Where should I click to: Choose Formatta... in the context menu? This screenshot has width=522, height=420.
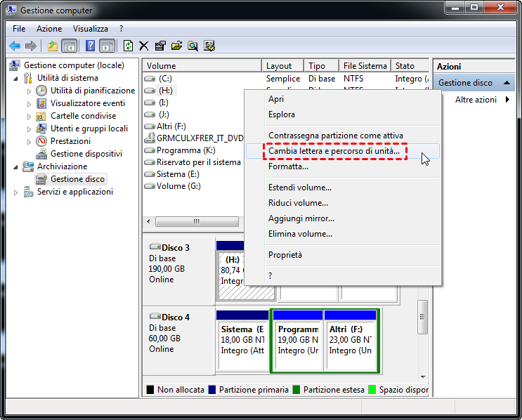pyautogui.click(x=343, y=166)
